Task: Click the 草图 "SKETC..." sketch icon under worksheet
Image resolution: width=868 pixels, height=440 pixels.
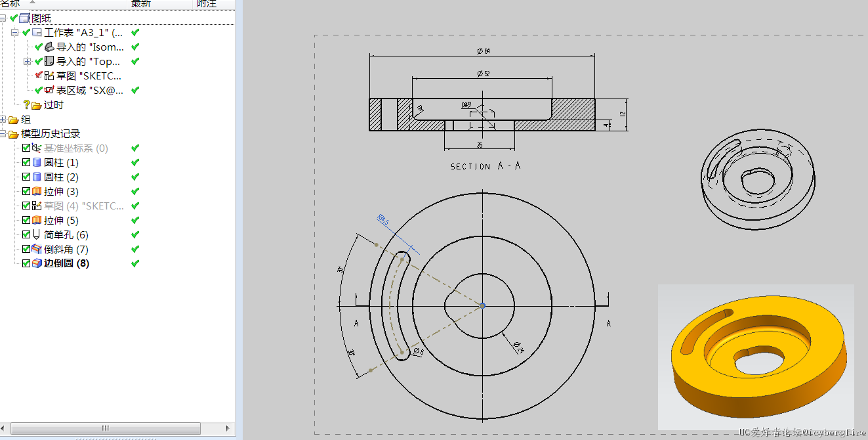Action: point(49,76)
